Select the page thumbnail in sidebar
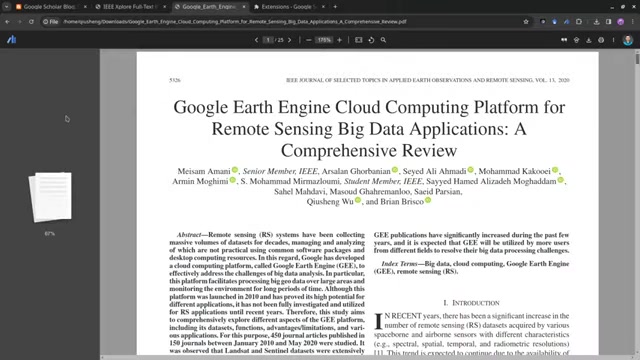Viewport: 640px width, 360px height. click(x=50, y=197)
